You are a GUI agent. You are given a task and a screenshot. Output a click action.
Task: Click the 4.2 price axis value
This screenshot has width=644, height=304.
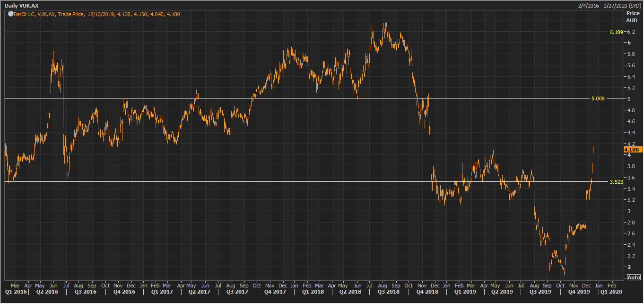pos(631,144)
